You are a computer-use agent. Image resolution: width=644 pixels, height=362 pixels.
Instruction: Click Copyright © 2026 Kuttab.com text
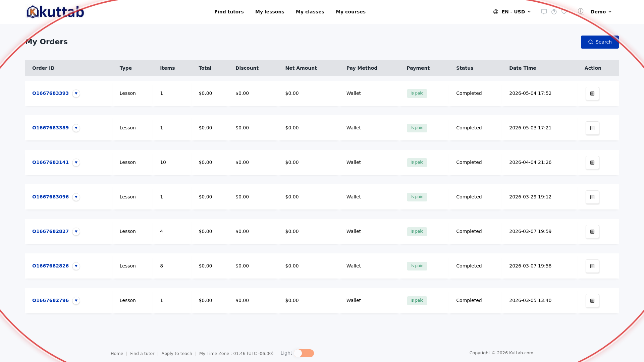(x=501, y=353)
